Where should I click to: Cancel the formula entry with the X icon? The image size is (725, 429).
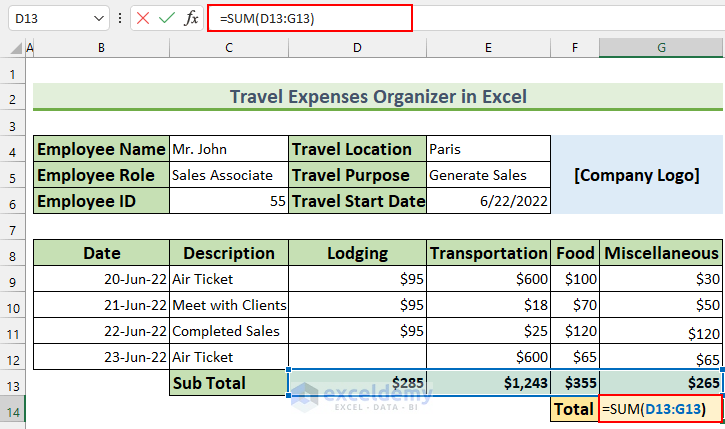point(143,18)
